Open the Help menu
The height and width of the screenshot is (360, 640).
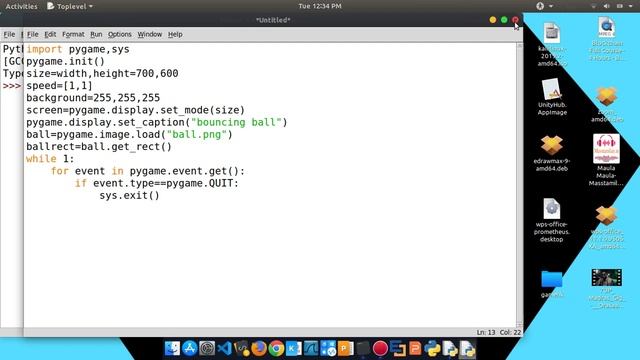[175, 34]
